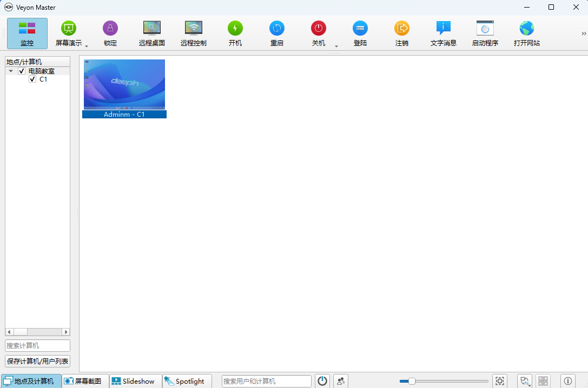Toggle custom computer arrangement button
Image resolution: width=588 pixels, height=388 pixels.
(525, 382)
